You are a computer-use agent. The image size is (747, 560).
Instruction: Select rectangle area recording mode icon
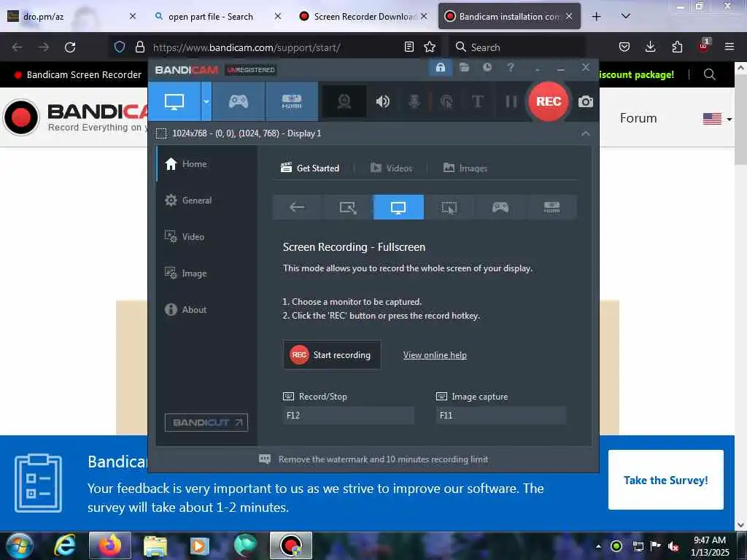coord(348,207)
